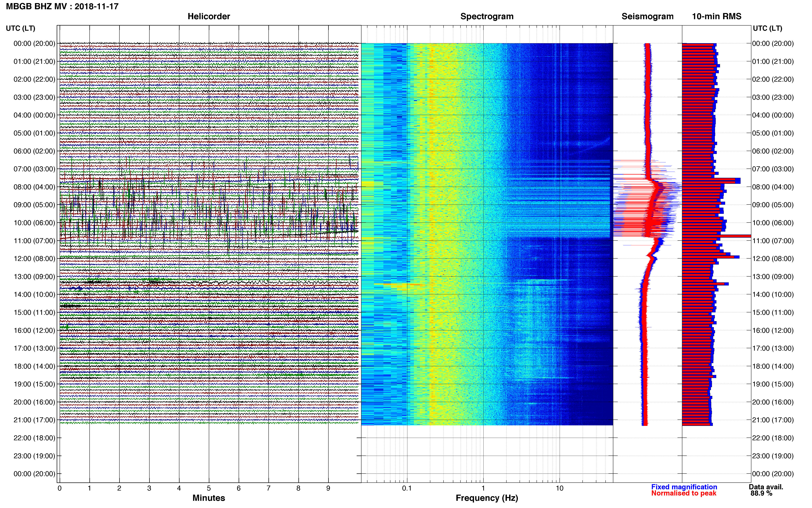Click the 'Spectrogram' panel heading
Viewport: 812px width, 508px height.
pos(487,16)
